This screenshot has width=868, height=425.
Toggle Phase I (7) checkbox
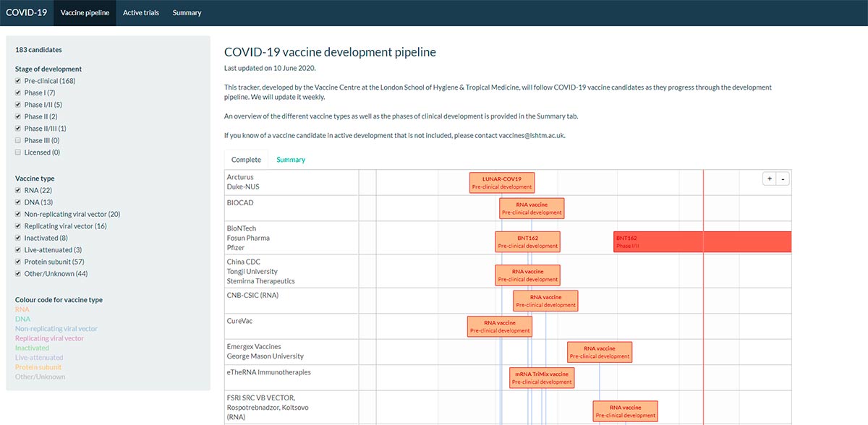click(x=18, y=93)
